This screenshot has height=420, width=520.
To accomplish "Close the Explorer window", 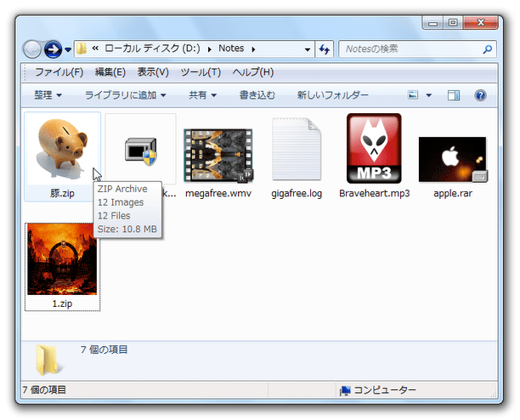I will click(x=481, y=23).
